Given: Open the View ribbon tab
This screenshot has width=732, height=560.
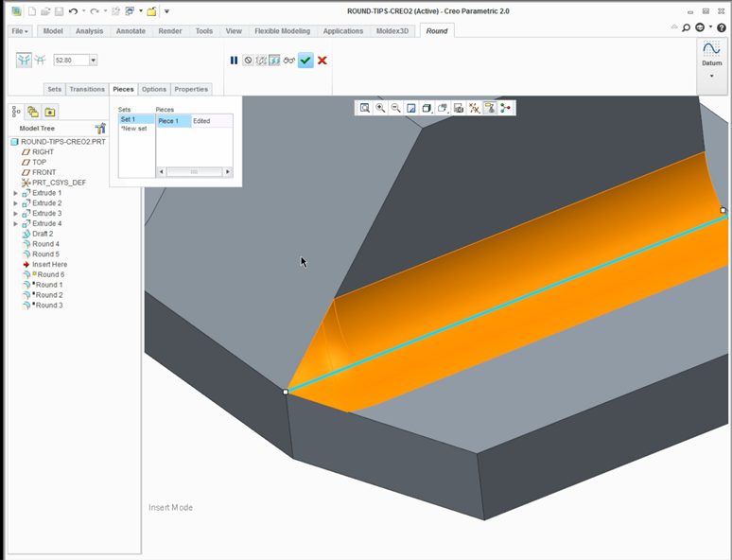Looking at the screenshot, I should pos(234,31).
